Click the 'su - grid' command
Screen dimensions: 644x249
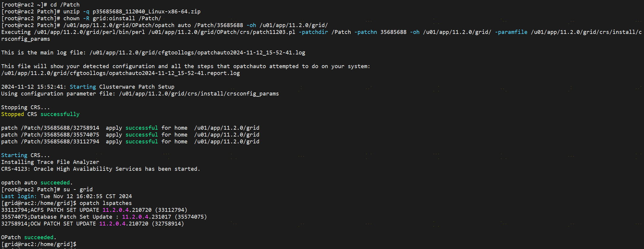click(78, 190)
